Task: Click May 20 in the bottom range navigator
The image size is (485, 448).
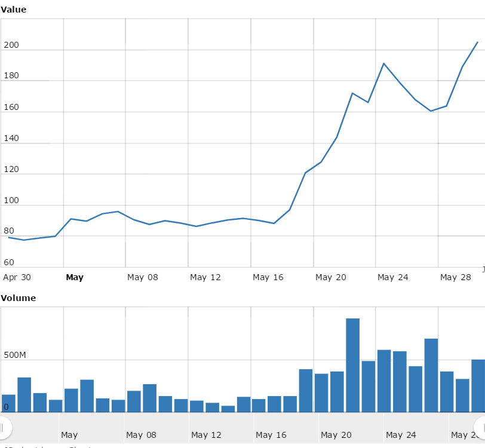Action: pyautogui.click(x=336, y=435)
